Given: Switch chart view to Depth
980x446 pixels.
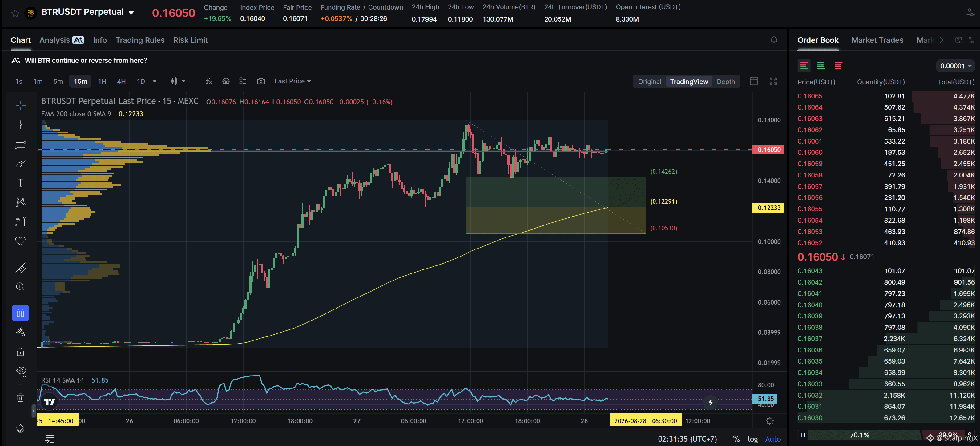Looking at the screenshot, I should (x=725, y=82).
